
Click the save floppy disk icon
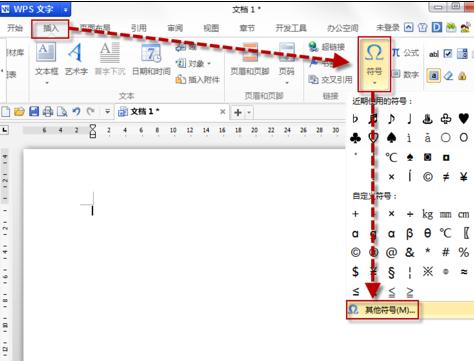[34, 111]
